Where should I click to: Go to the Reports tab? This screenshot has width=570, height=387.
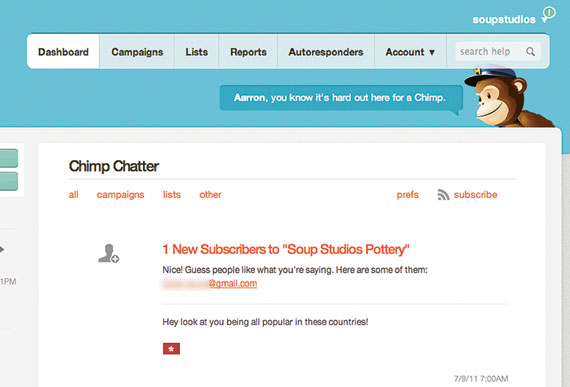tap(248, 52)
